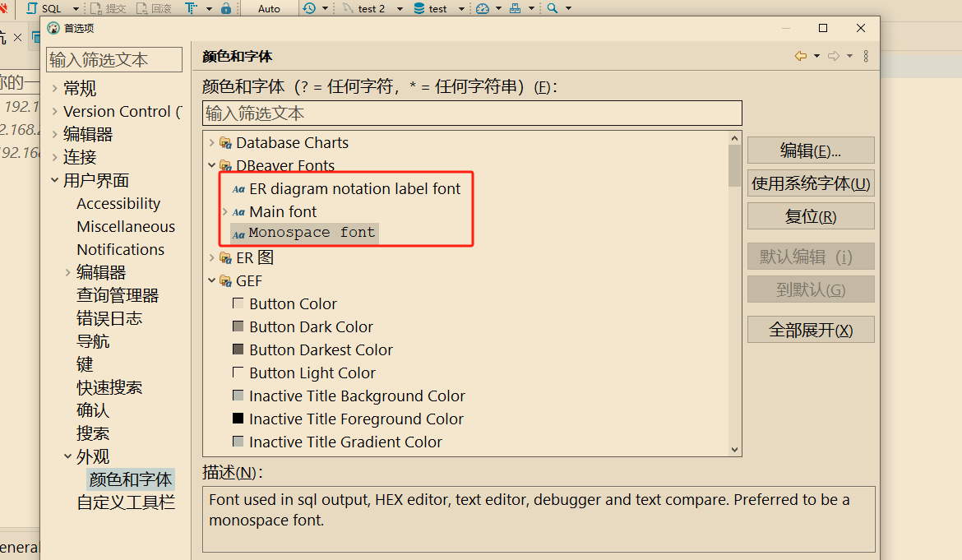
Task: Click the transaction mode T icon
Action: pyautogui.click(x=191, y=8)
